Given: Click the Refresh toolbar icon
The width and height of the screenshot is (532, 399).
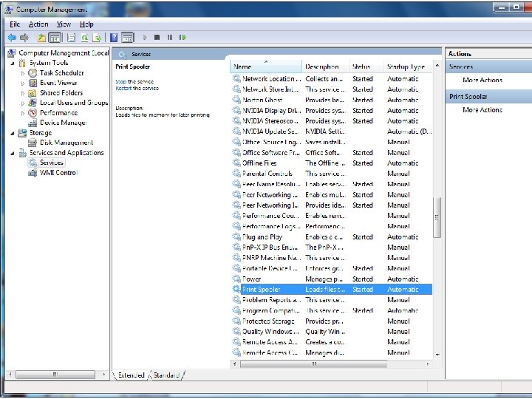Looking at the screenshot, I should [x=84, y=38].
